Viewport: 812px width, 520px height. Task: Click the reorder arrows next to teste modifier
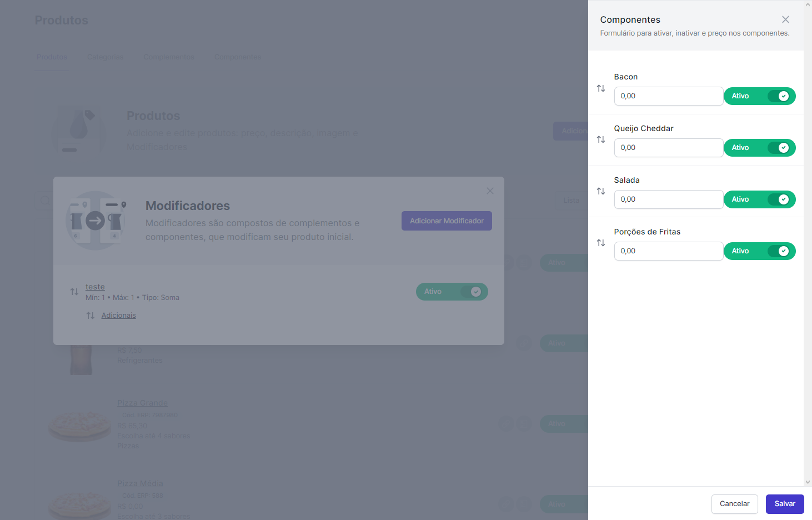[x=74, y=292]
